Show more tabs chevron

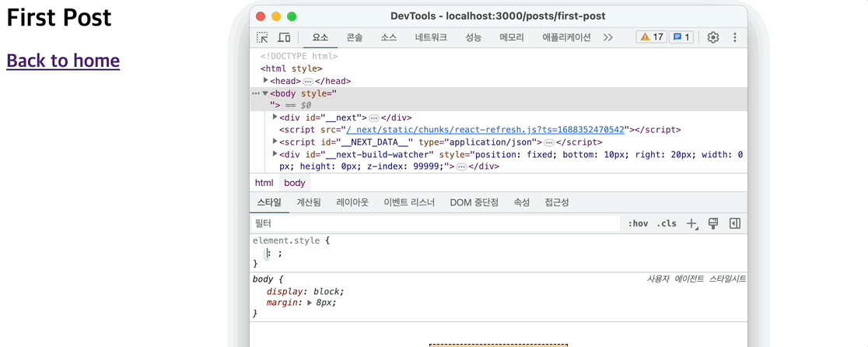(607, 37)
